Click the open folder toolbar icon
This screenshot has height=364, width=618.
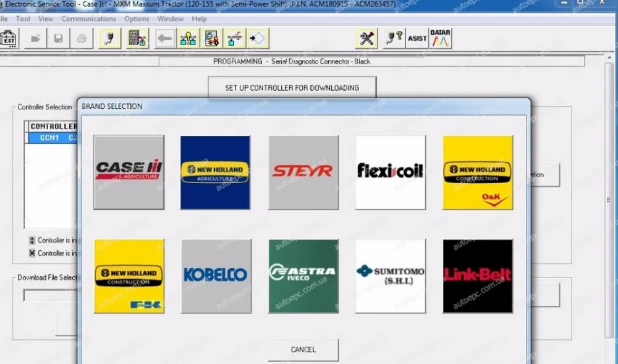click(x=35, y=38)
